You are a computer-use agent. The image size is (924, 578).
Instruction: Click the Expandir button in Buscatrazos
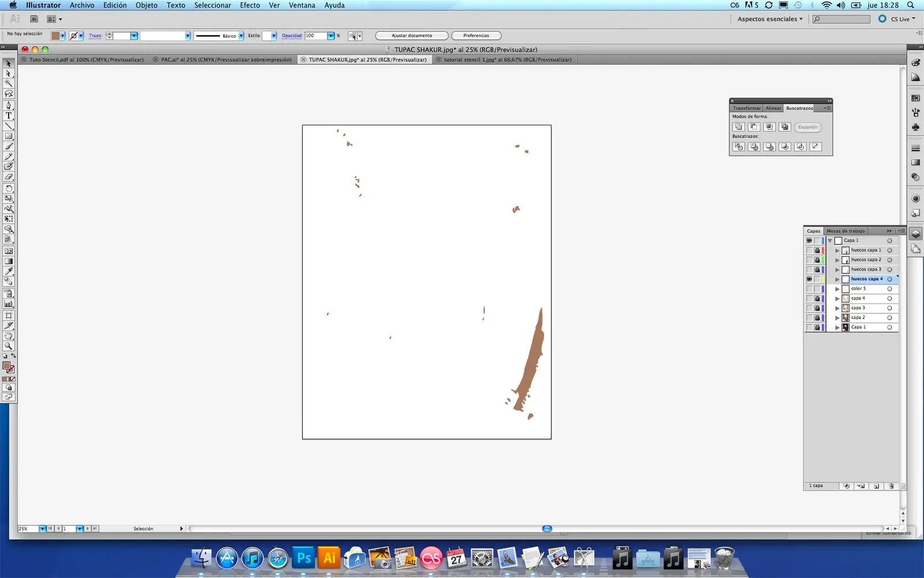click(x=807, y=127)
